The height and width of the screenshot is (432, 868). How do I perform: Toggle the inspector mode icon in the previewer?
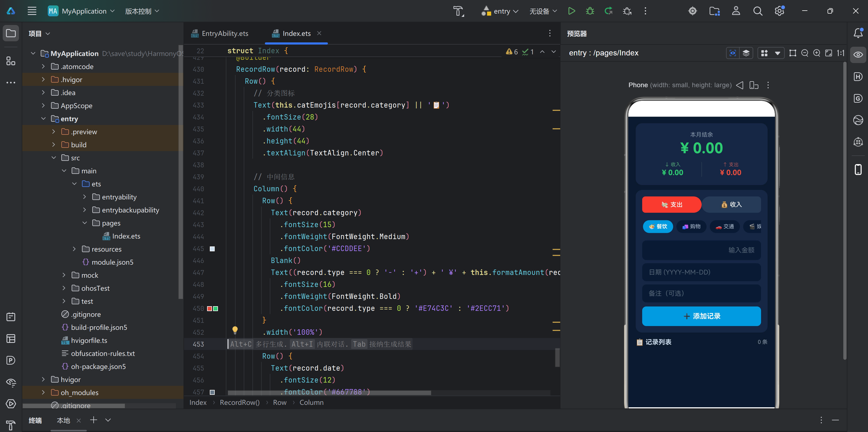coord(733,53)
